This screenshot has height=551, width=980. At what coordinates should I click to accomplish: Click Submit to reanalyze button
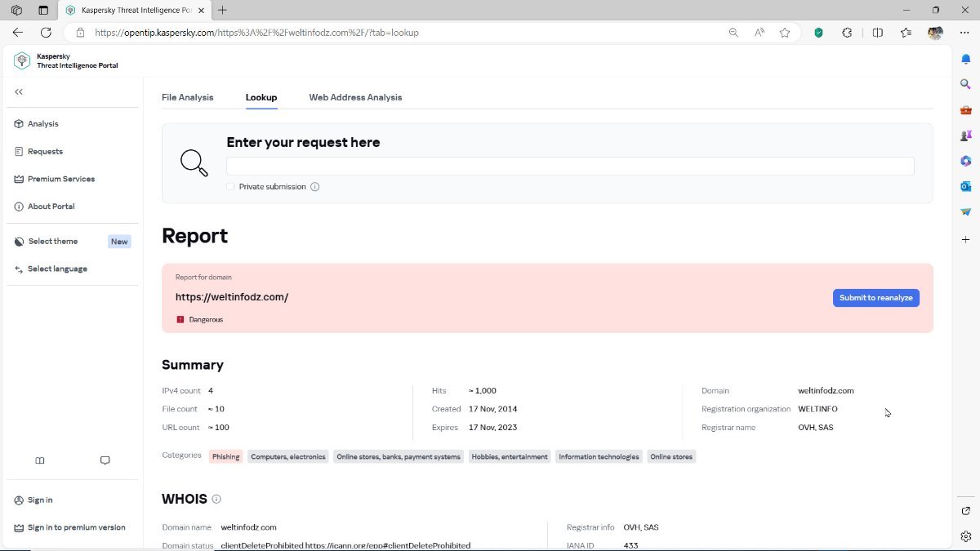[876, 298]
